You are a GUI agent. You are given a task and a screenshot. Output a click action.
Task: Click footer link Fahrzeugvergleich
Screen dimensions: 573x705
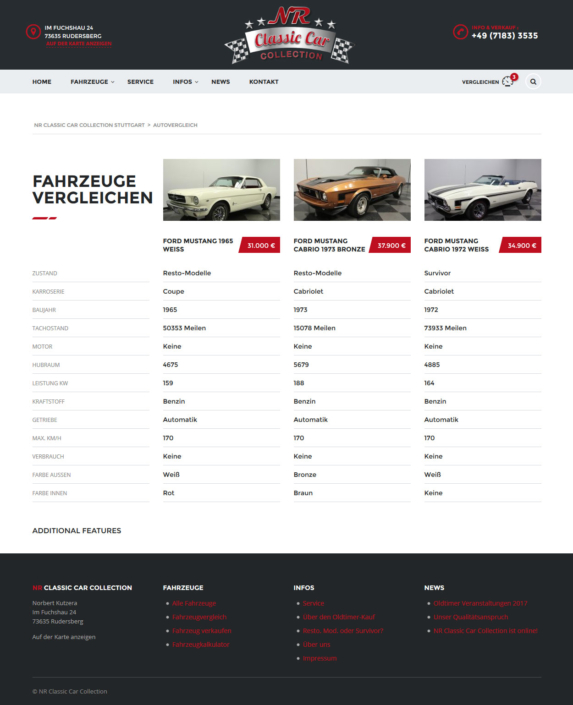(x=199, y=617)
